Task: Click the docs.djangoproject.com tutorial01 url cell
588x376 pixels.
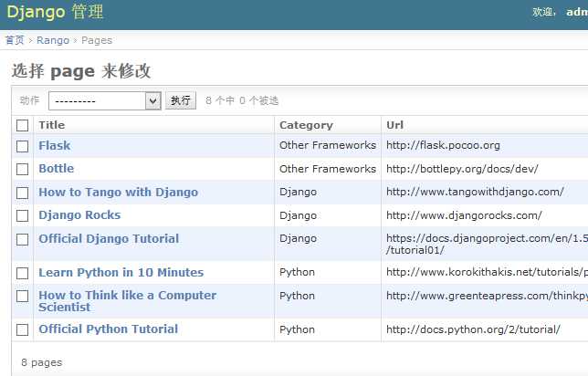Action: [488, 244]
